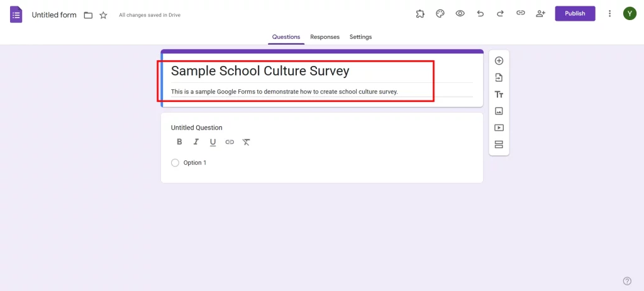
Task: Open help question mark icon
Action: (x=627, y=281)
